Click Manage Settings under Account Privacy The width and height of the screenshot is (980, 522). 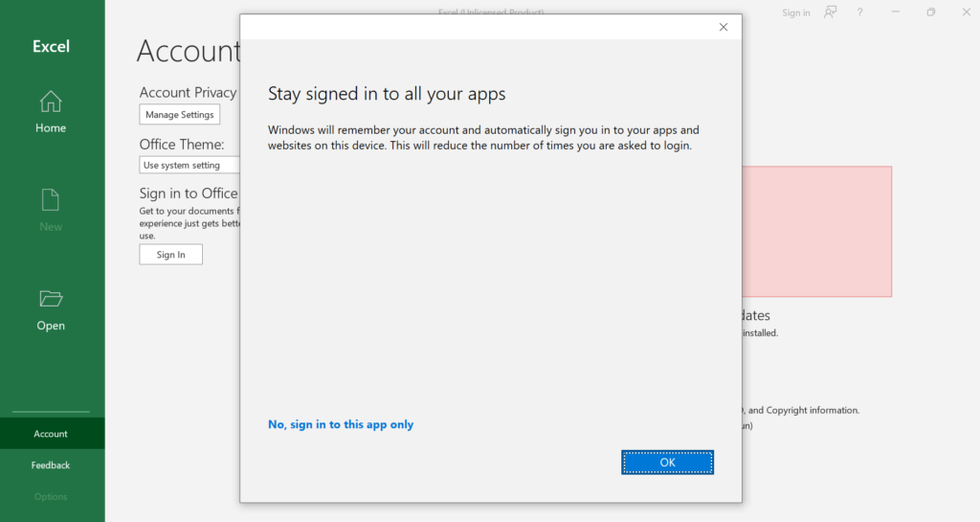pos(179,114)
